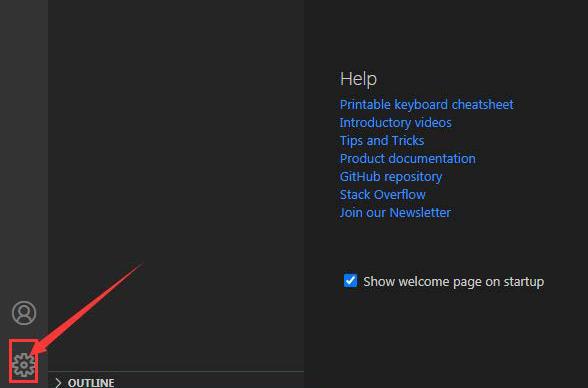Open Tips and Tricks link

click(382, 141)
